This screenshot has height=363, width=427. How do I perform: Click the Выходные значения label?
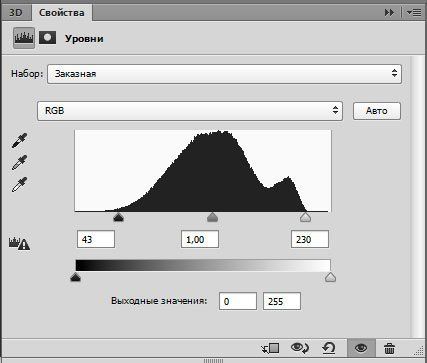click(159, 301)
